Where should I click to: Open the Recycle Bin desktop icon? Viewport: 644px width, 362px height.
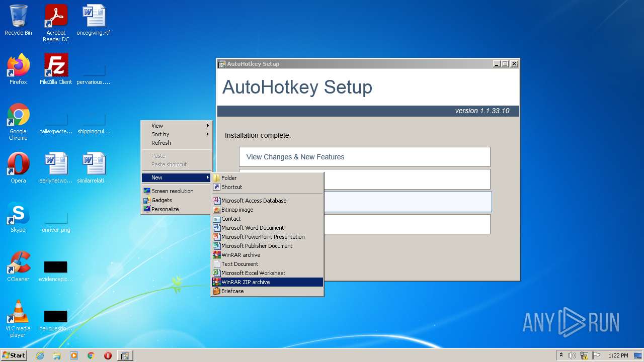18,20
